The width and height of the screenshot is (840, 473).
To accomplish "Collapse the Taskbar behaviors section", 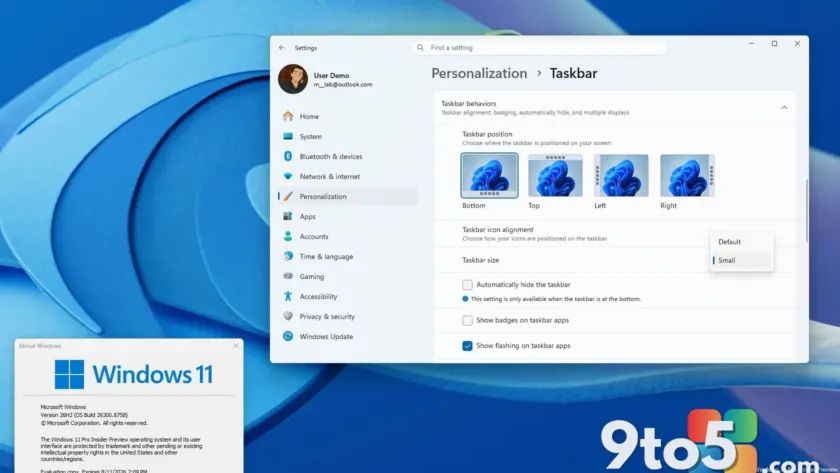I will 784,108.
